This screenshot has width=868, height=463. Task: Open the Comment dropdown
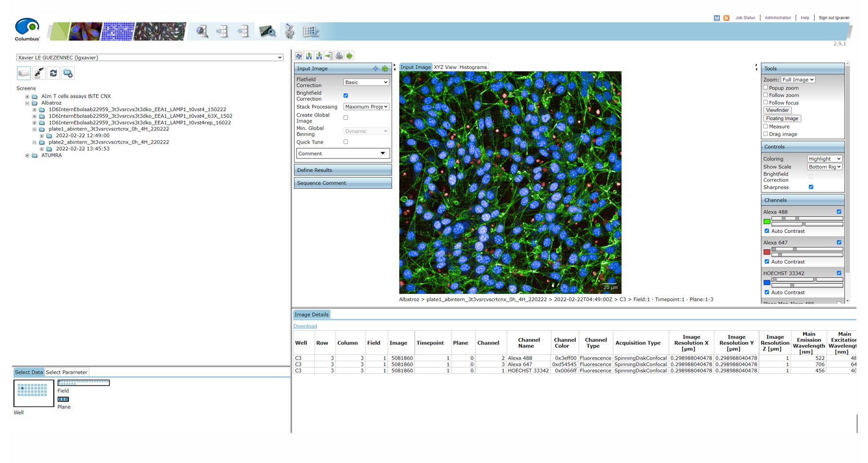(x=343, y=154)
